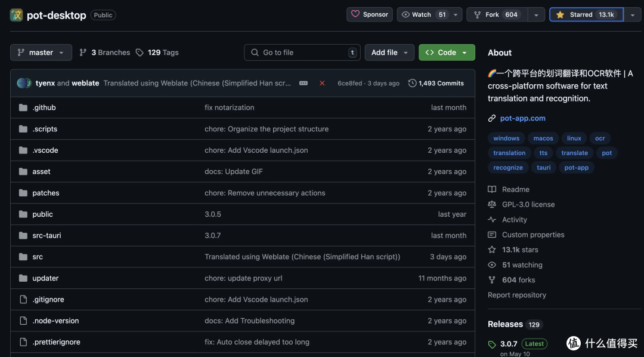Open the star lists dropdown arrow
This screenshot has height=357, width=644.
633,14
